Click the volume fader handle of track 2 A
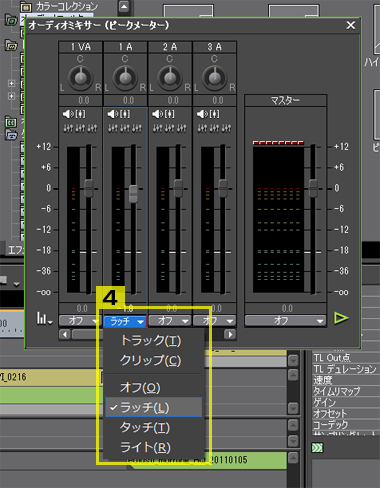The width and height of the screenshot is (380, 488). (x=178, y=188)
